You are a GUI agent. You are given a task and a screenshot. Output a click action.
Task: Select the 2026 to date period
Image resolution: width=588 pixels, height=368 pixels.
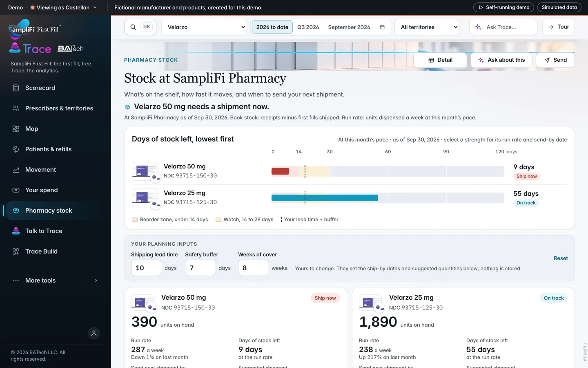(x=272, y=27)
